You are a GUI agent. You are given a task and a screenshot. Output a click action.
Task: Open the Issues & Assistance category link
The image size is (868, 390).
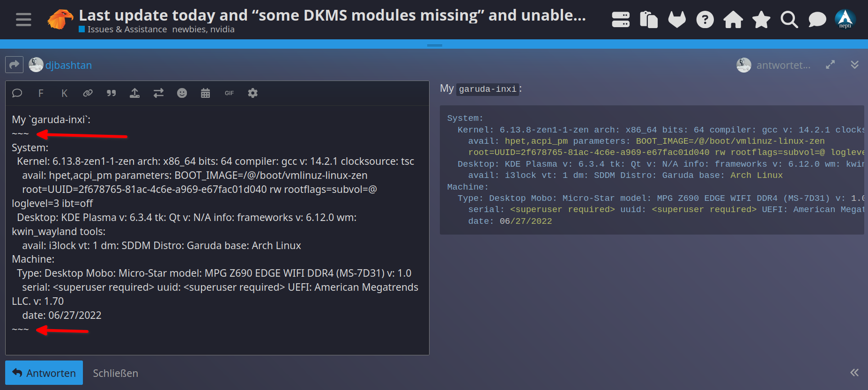123,29
